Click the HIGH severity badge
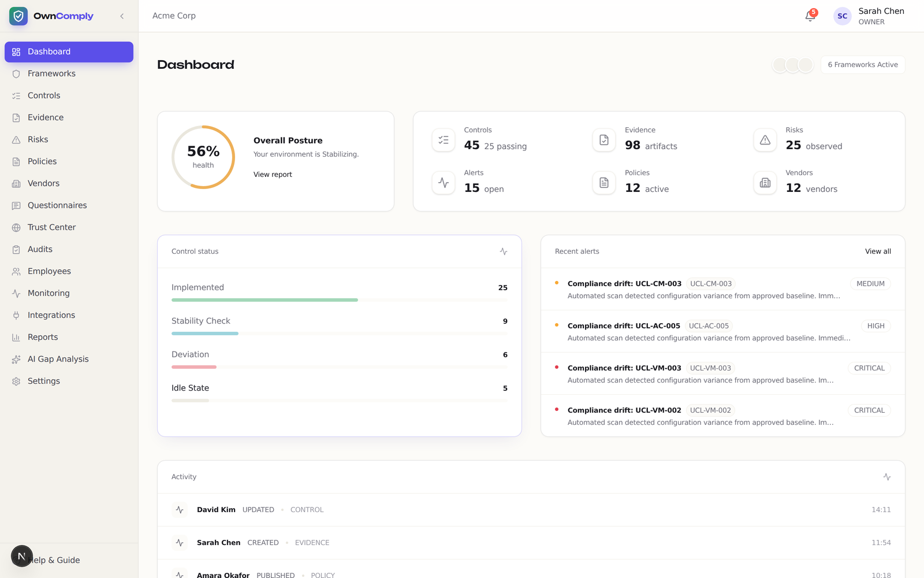Viewport: 924px width, 578px height. 875,326
